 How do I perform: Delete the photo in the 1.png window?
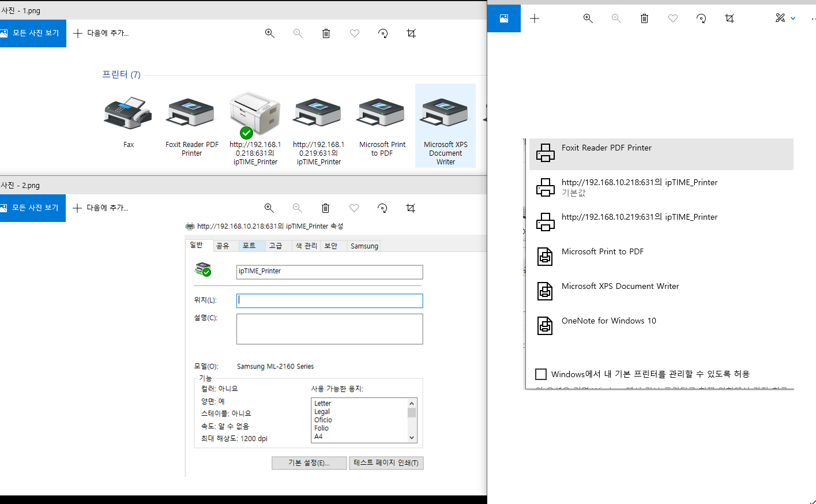pyautogui.click(x=326, y=33)
